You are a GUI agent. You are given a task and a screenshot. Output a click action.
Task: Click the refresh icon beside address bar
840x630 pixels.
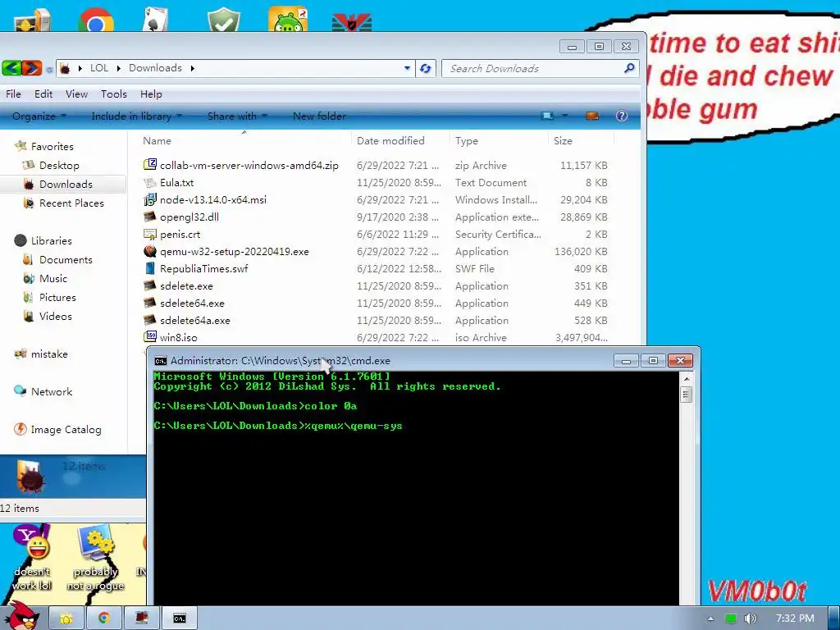(426, 69)
